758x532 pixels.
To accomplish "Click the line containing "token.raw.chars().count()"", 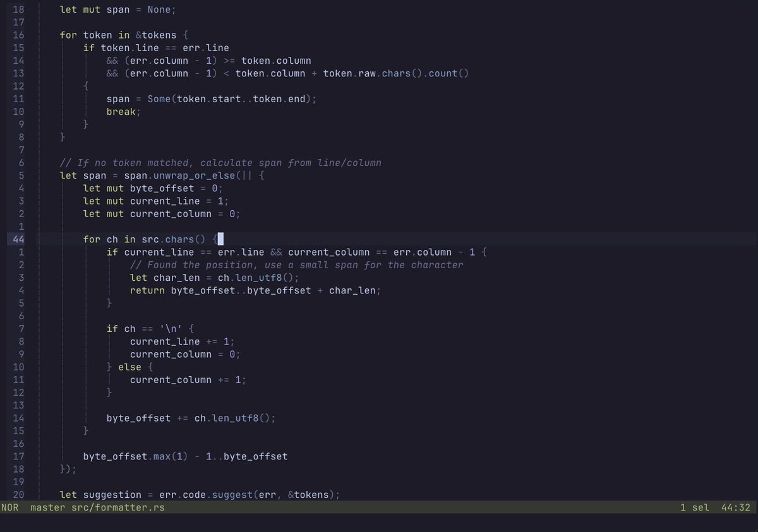I will click(x=287, y=73).
